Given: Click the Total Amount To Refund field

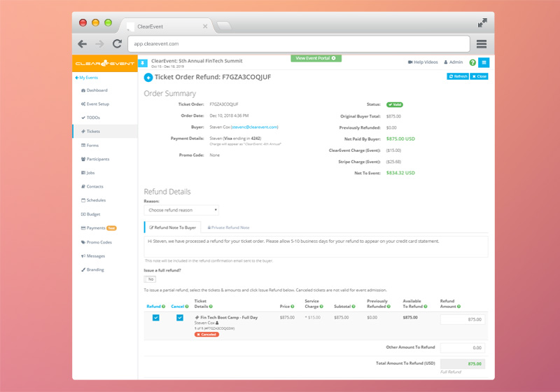Looking at the screenshot, I should pyautogui.click(x=463, y=364).
